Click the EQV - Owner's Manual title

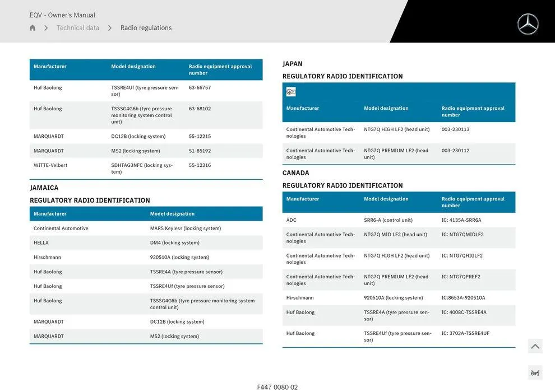(62, 14)
